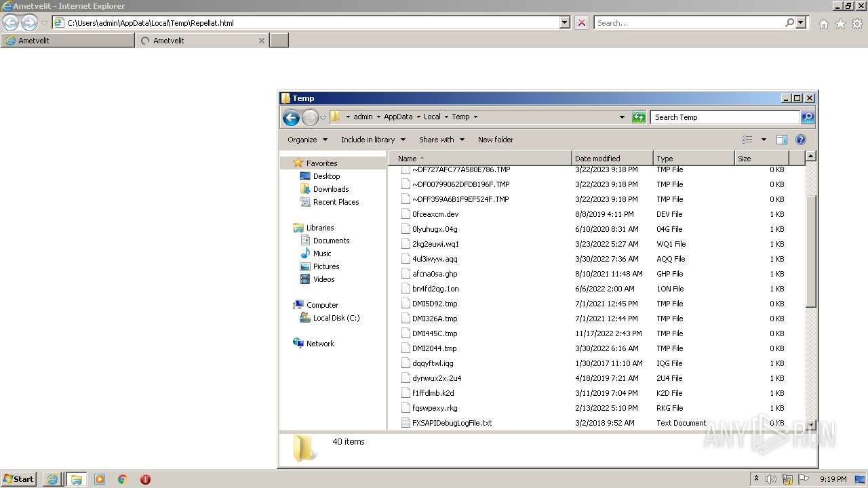Sort files by Size column
This screenshot has height=488, width=868.
click(762, 159)
